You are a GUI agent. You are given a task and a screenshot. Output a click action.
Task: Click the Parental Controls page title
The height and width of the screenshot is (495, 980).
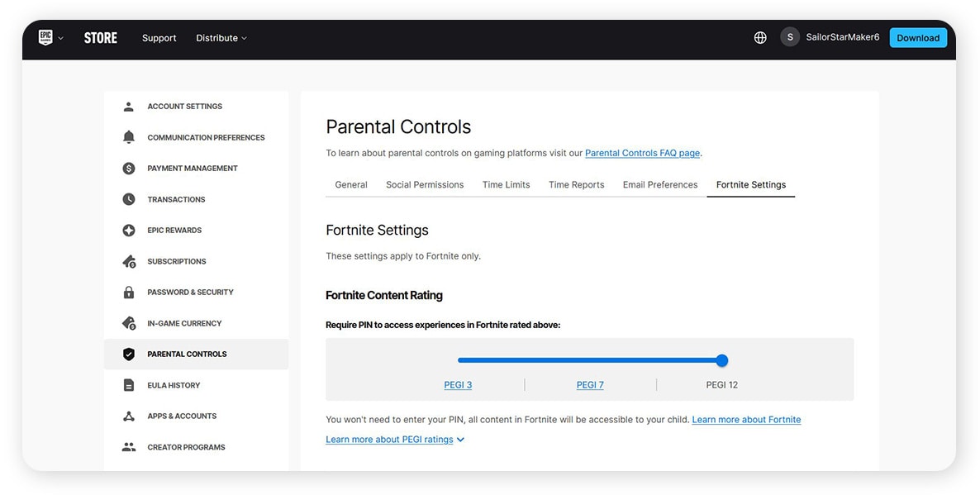click(x=399, y=127)
